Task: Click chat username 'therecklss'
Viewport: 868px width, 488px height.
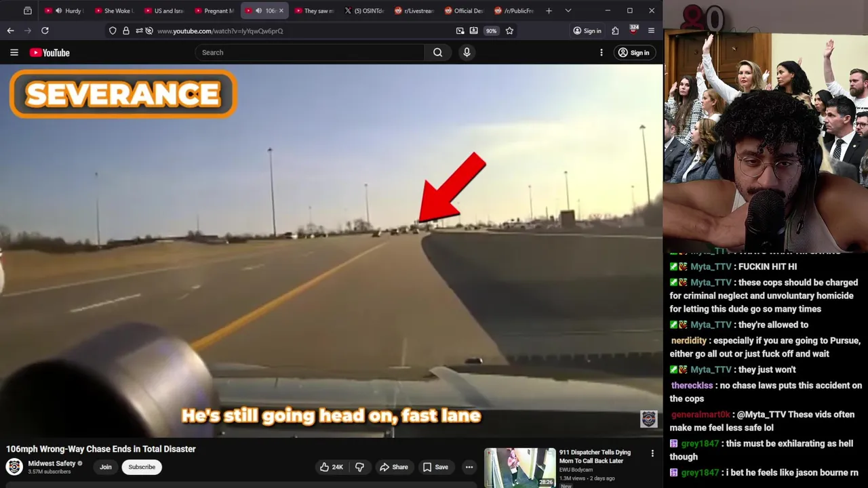Action: pyautogui.click(x=692, y=385)
